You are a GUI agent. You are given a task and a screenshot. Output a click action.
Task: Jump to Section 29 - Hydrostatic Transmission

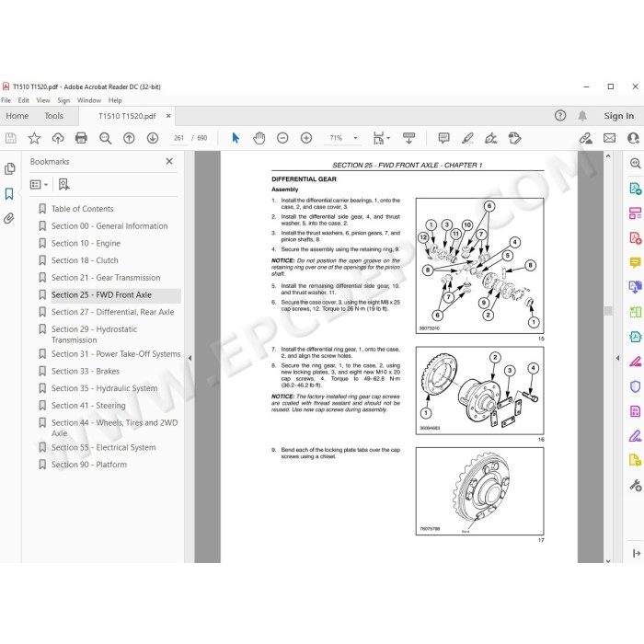(94, 334)
